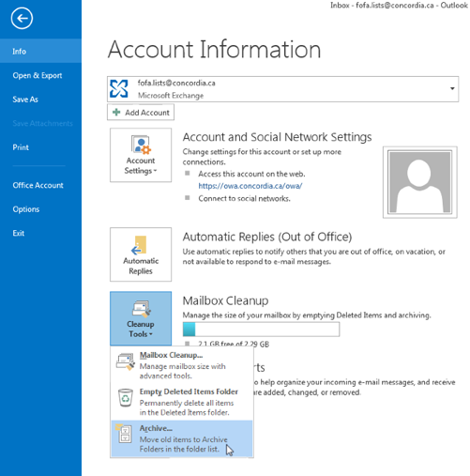Click the back arrow circle icon
The width and height of the screenshot is (470, 476).
[22, 19]
